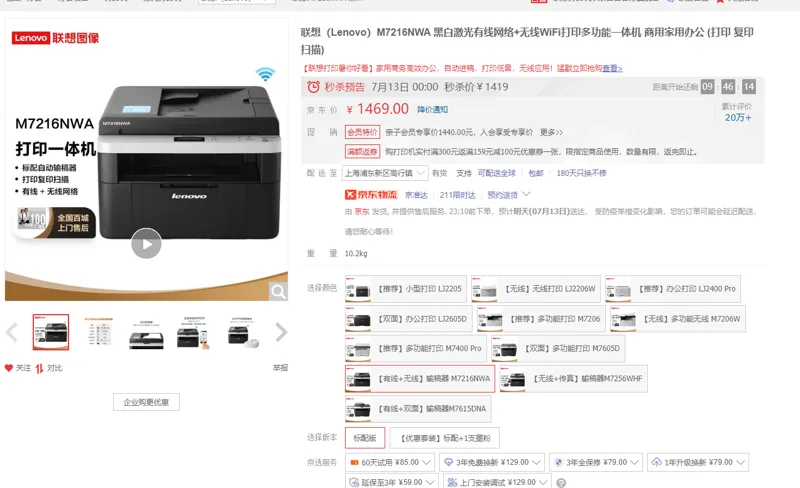Click the product title 联想 M7216NWA heading
This screenshot has width=800, height=488.
[x=527, y=41]
